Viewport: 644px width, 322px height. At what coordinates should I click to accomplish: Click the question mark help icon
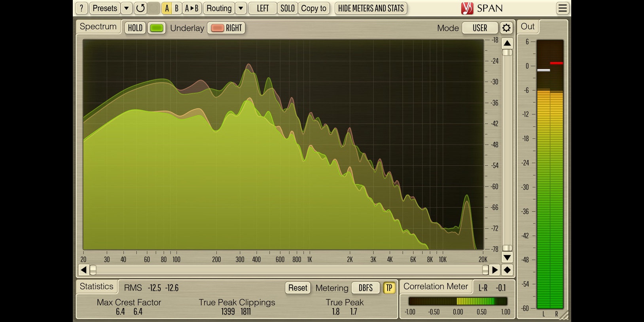[x=81, y=8]
